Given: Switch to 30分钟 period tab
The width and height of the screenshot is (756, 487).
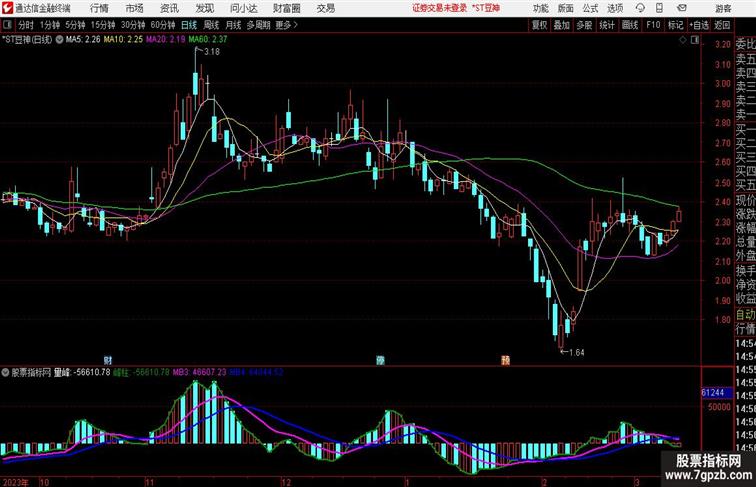Looking at the screenshot, I should (133, 25).
